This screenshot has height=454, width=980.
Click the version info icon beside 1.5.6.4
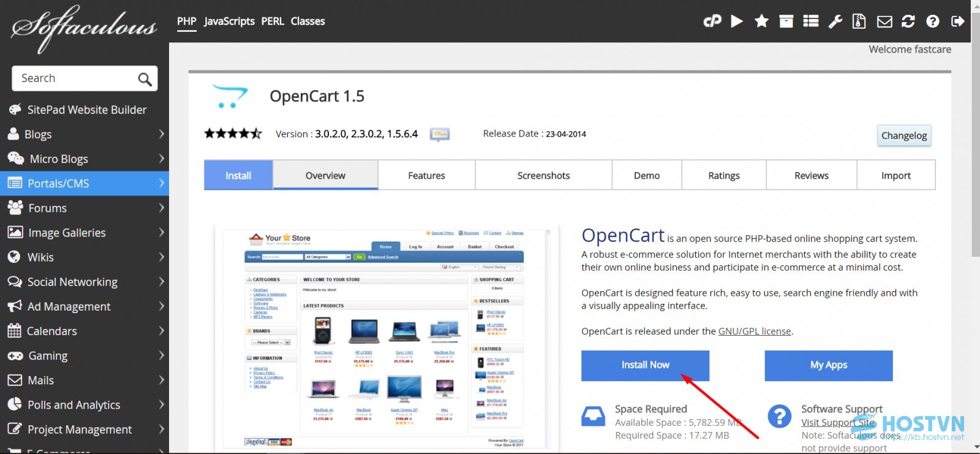(440, 134)
